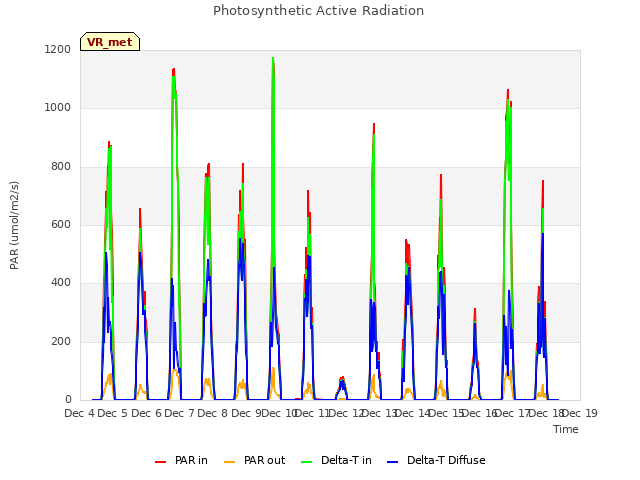
Task: Click the 400 y-axis tick value
Action: tap(61, 283)
